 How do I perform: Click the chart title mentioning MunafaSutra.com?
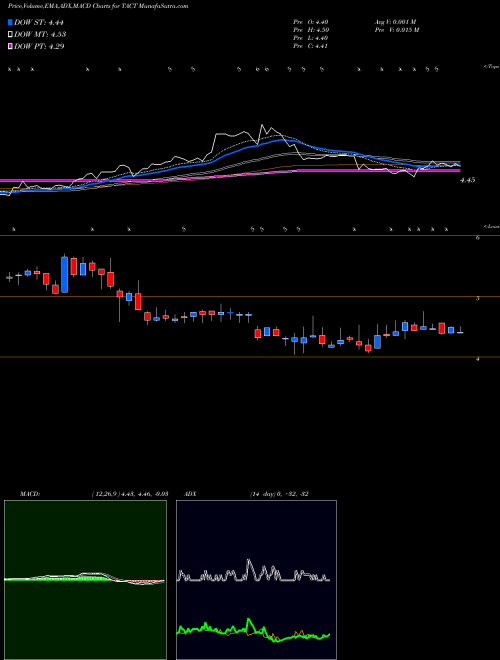click(x=98, y=6)
